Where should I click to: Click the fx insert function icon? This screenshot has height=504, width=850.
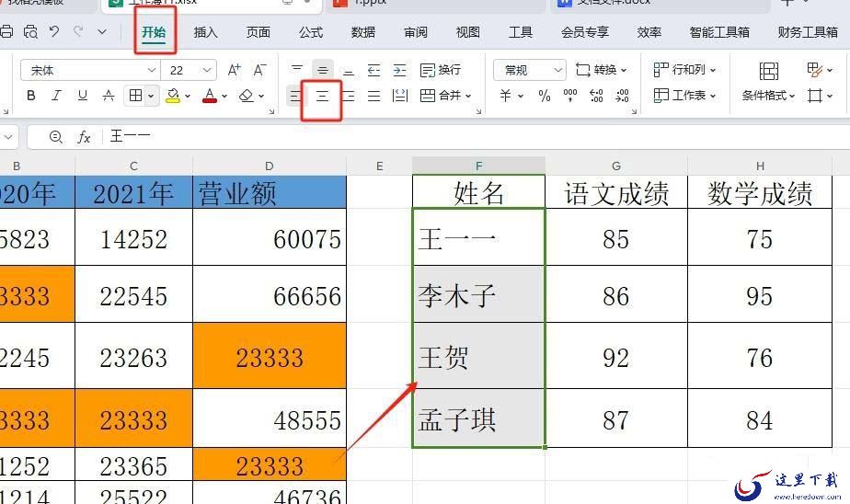[84, 137]
